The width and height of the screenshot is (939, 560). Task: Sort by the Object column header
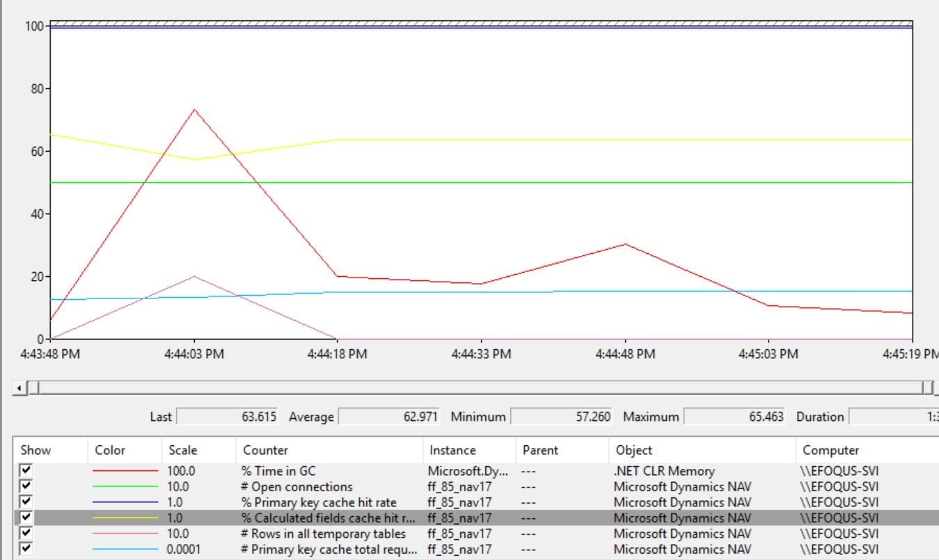[x=702, y=450]
